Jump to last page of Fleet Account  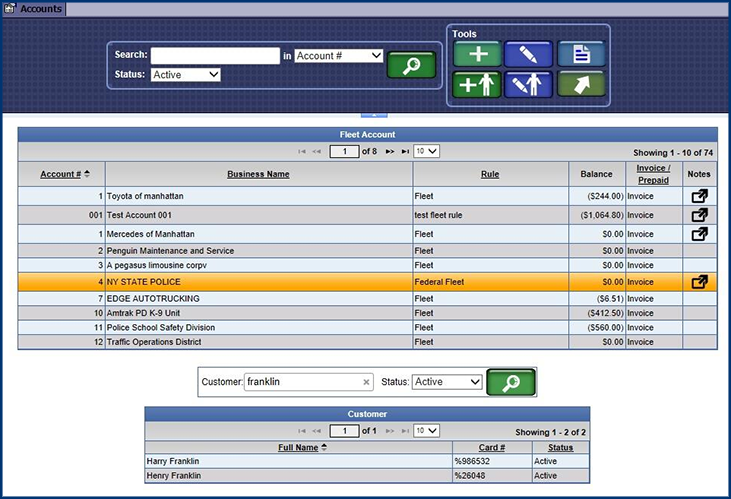[405, 152]
